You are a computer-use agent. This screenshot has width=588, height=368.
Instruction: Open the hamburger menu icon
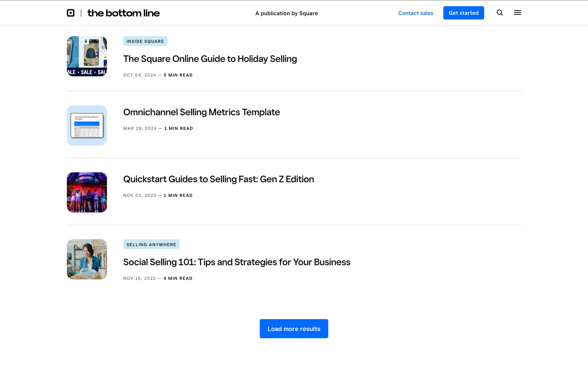pos(517,13)
